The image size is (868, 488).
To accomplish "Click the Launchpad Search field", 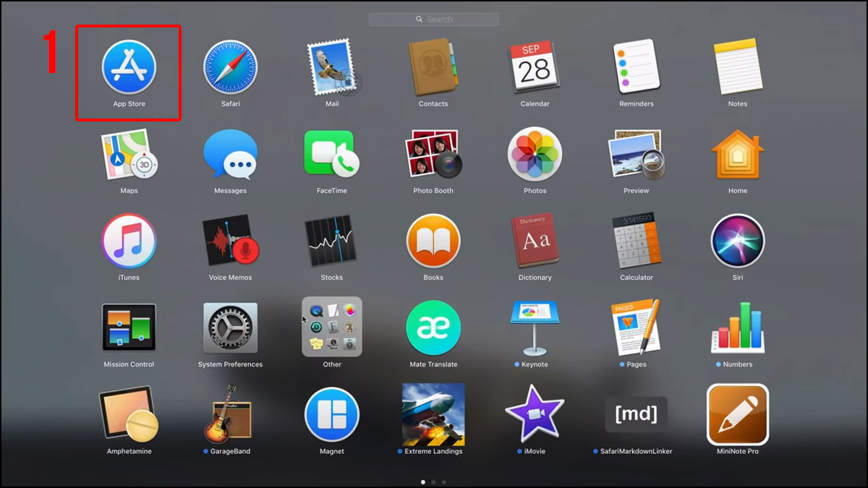I will 433,20.
